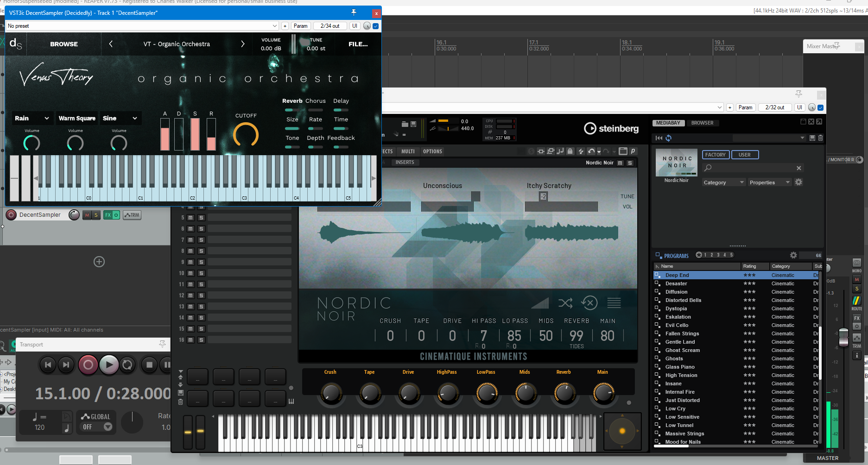
Task: Select Reverb effect tab in DecentSampler
Action: click(x=292, y=101)
